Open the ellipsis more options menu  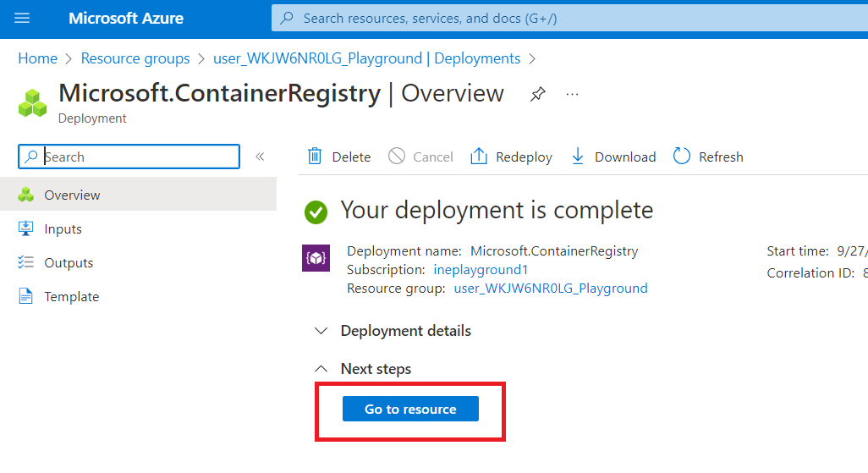tap(573, 94)
